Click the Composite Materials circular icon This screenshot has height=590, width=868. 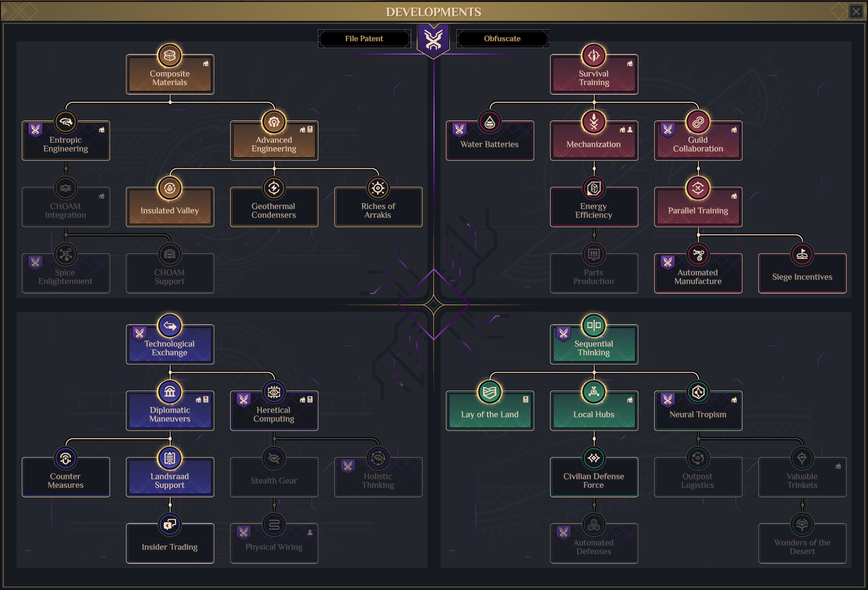[x=169, y=56]
